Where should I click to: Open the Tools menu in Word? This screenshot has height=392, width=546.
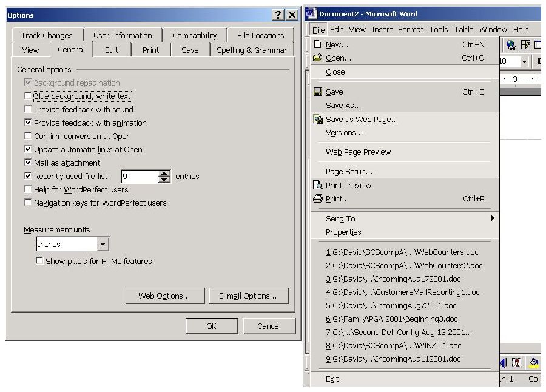(438, 29)
